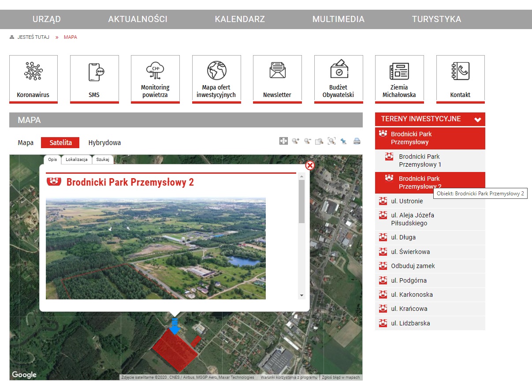Collapse Brodnicki Park Przemysłowy group
532x392 pixels.
click(x=430, y=138)
